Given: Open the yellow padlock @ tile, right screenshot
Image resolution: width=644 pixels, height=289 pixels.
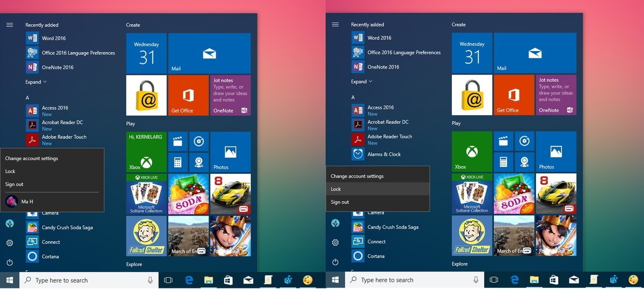Looking at the screenshot, I should point(472,95).
